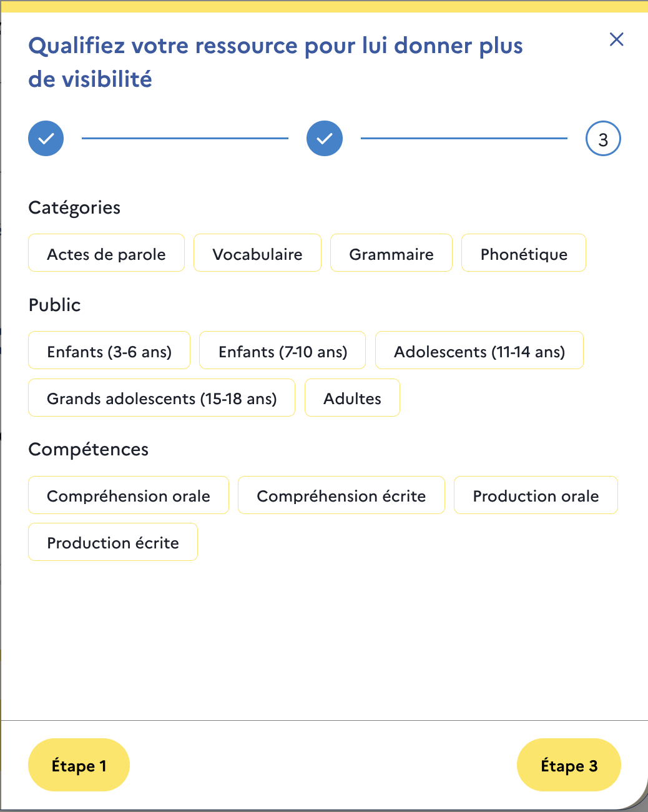Select Grands adolescents (15-18 ans)
The width and height of the screenshot is (648, 812).
tap(161, 397)
